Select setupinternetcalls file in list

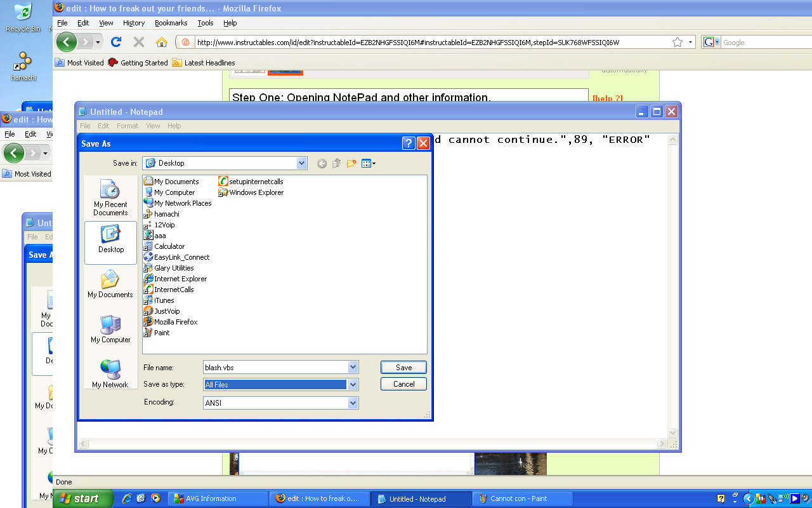251,182
